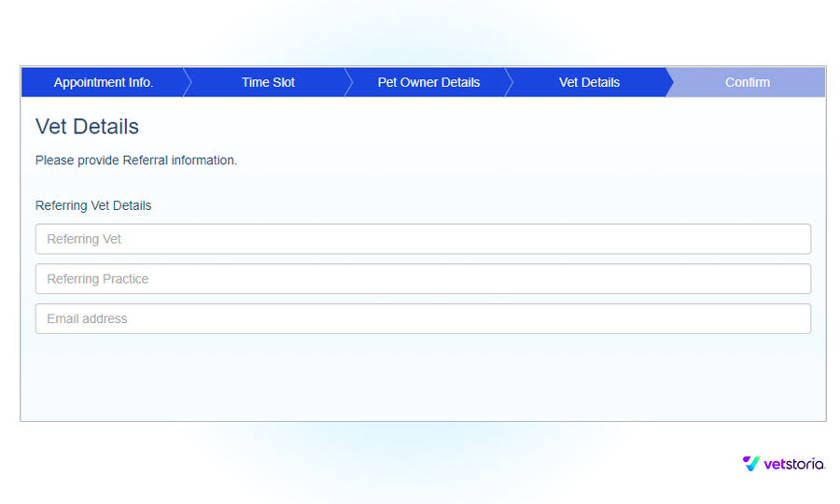
Task: Return to the Time Slot step
Action: coord(268,82)
